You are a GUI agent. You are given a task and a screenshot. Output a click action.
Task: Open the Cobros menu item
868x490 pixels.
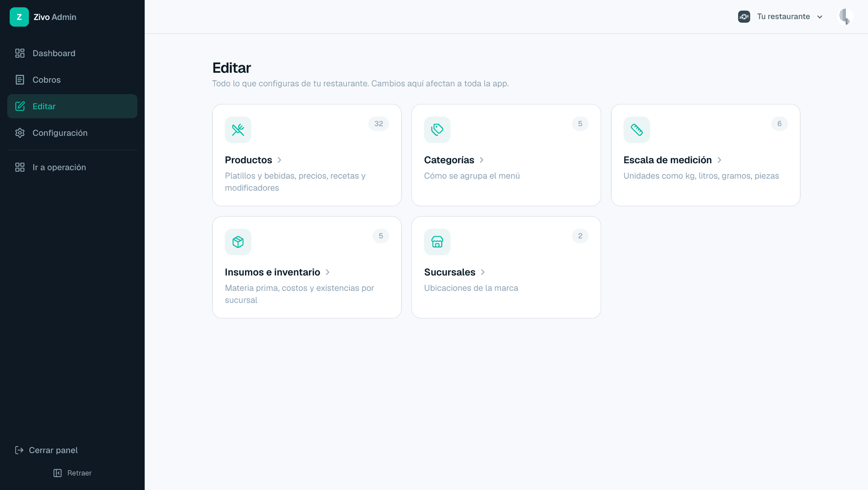[x=72, y=80]
